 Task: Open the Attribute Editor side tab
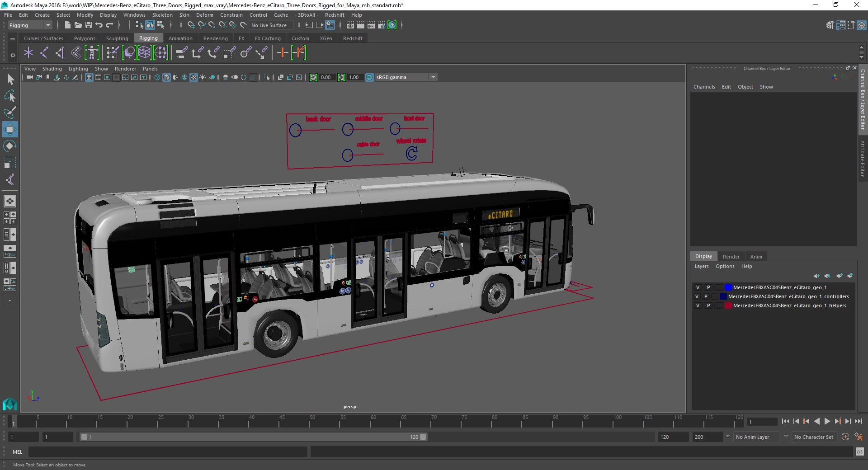863,158
